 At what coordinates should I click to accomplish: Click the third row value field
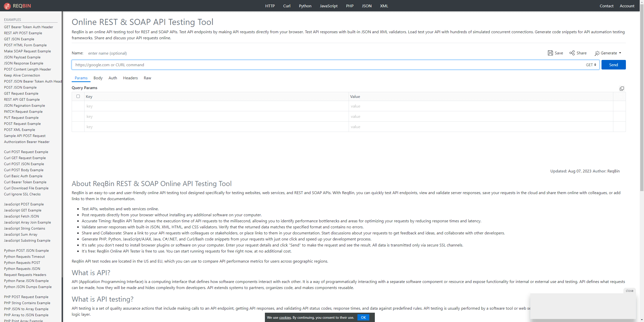(x=481, y=127)
